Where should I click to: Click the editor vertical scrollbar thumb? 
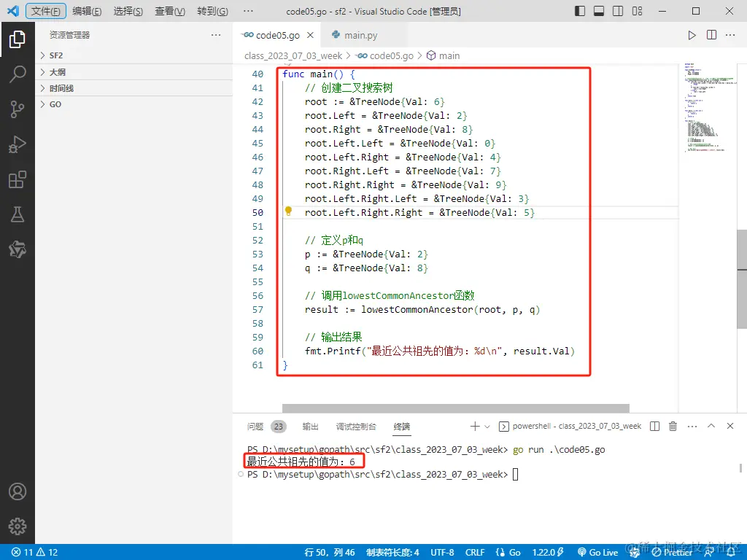point(742,279)
